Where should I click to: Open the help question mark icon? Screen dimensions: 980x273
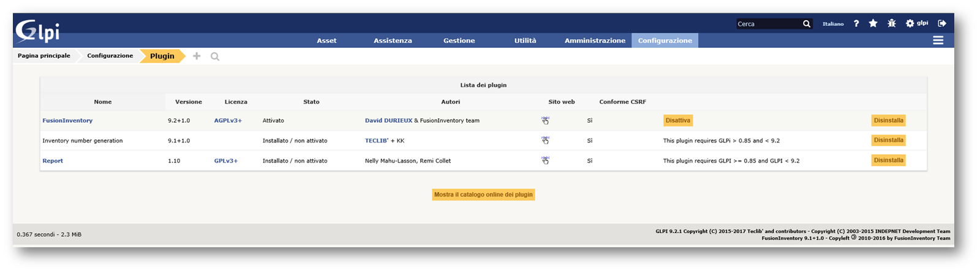[x=856, y=23]
